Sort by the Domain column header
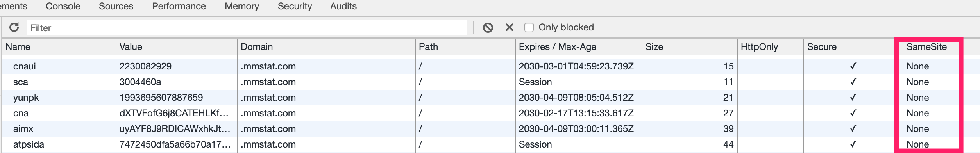 pos(326,47)
